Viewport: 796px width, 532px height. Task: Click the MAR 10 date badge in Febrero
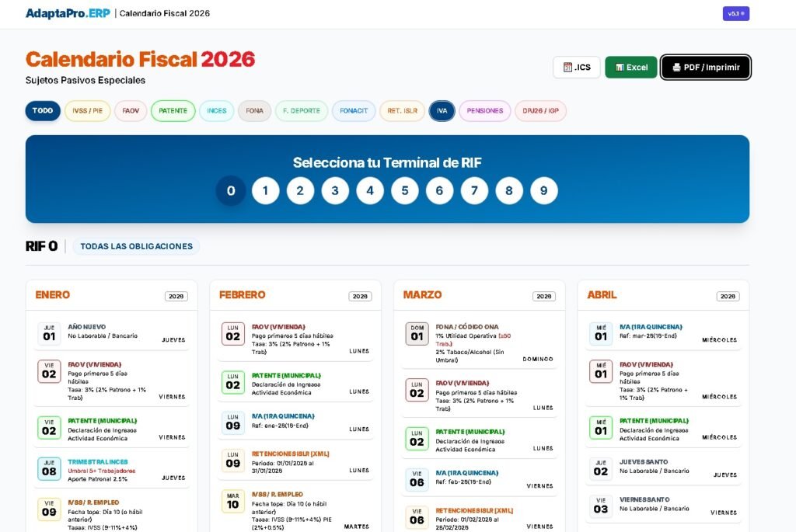[233, 501]
